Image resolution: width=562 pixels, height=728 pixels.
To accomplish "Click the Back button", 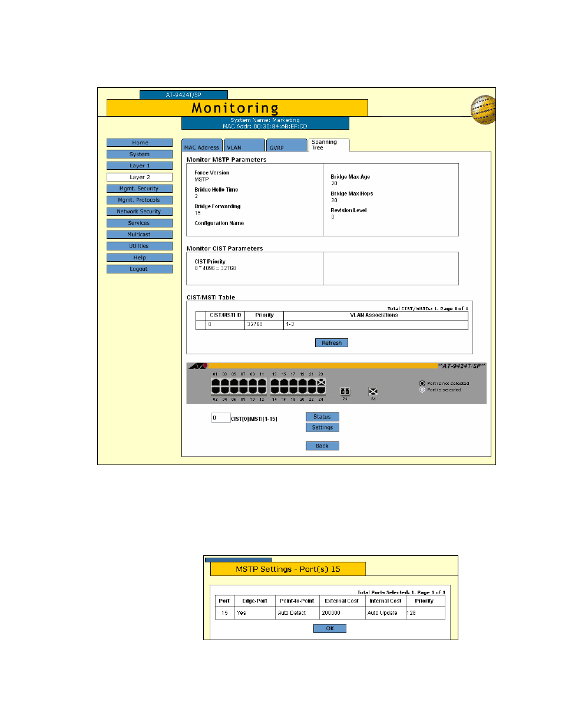I will [322, 446].
